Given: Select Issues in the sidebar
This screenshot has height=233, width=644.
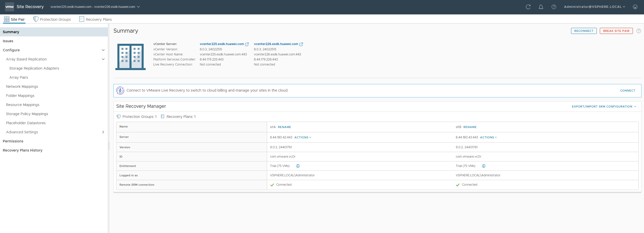Looking at the screenshot, I should [x=54, y=41].
